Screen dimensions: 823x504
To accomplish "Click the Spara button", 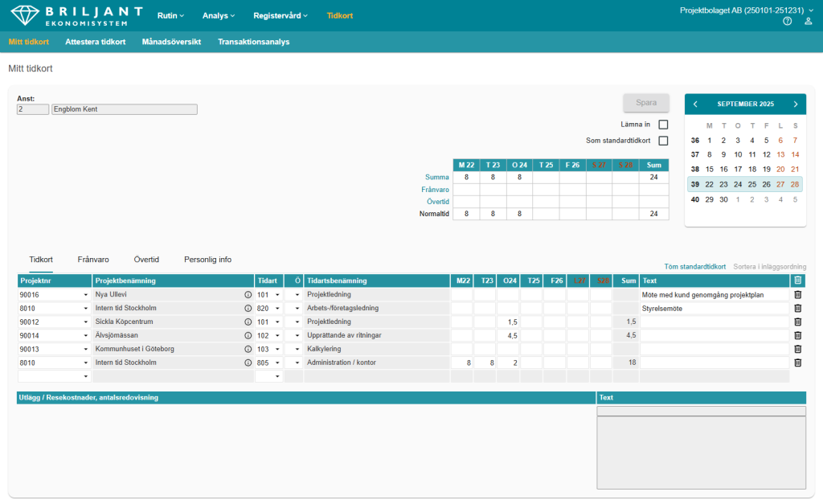I will click(x=646, y=103).
